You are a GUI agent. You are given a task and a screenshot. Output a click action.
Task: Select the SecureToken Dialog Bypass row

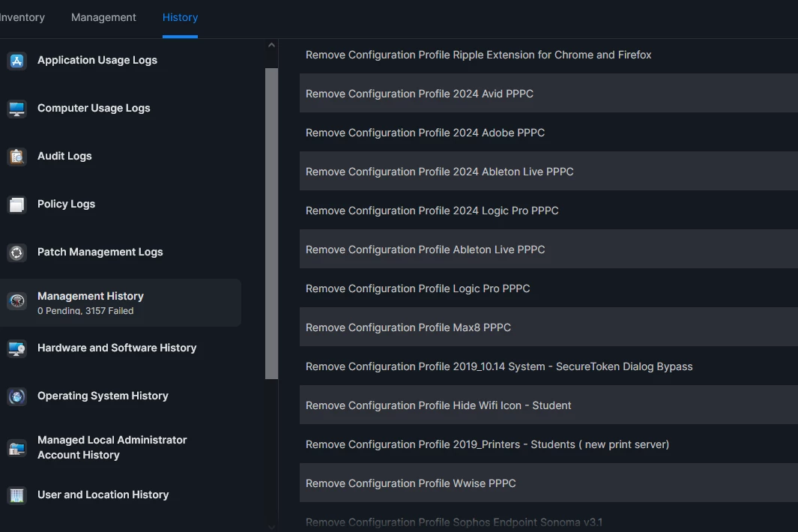(548, 366)
